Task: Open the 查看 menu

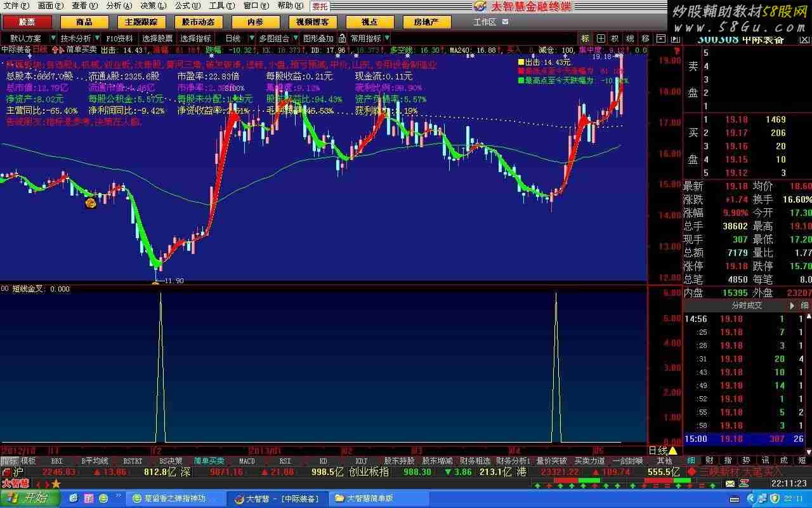Action: 84,6
